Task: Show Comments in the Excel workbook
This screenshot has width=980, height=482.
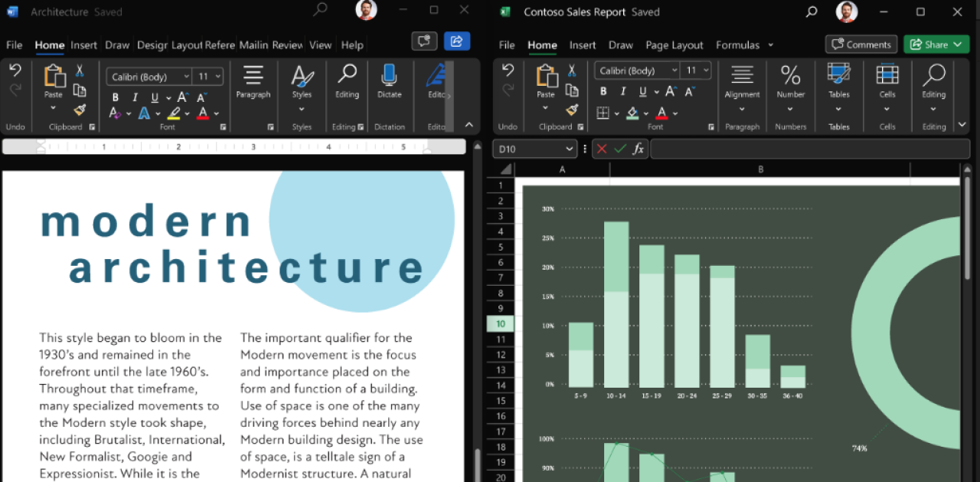Action: pos(861,44)
